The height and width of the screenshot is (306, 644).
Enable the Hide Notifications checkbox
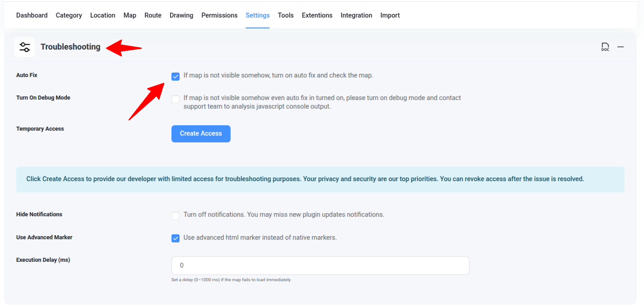tap(176, 216)
